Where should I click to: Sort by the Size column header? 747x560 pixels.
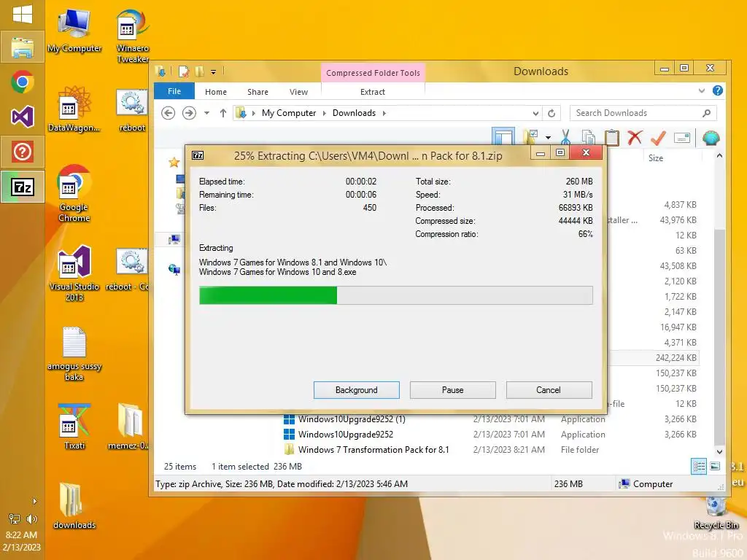(x=656, y=158)
